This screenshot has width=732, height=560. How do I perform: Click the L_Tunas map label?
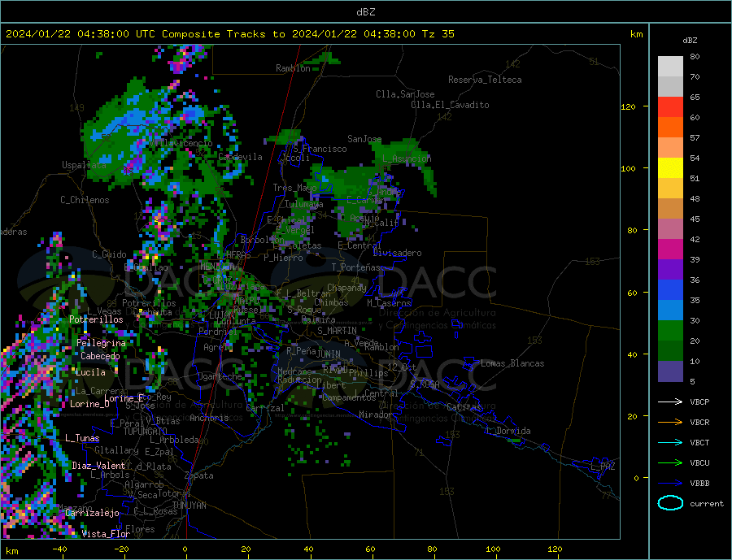pos(82,438)
